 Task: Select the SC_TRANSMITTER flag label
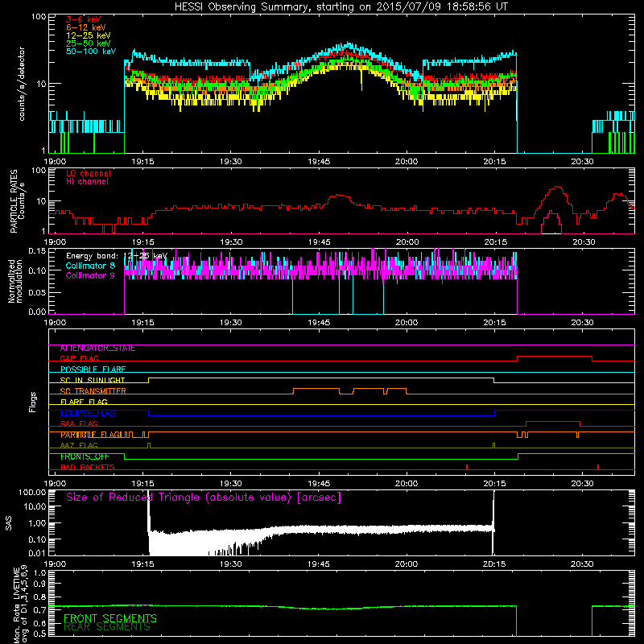coord(93,391)
